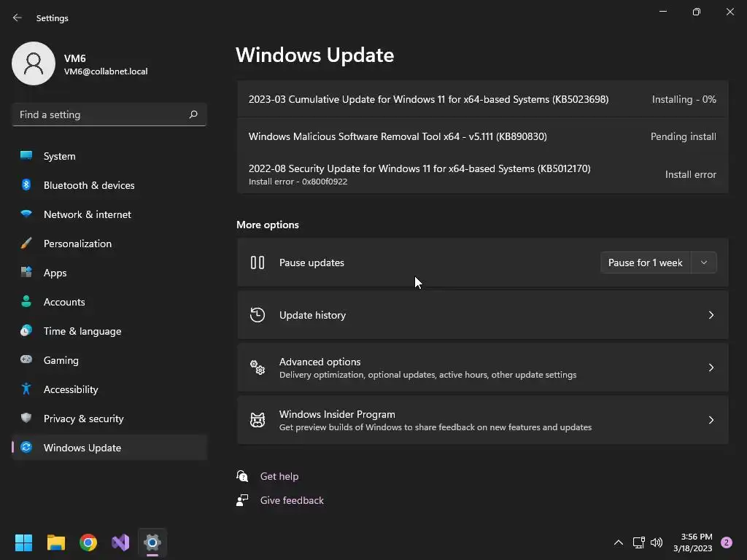Select Gaming in sidebar
Viewport: 747px width, 560px height.
click(109, 360)
